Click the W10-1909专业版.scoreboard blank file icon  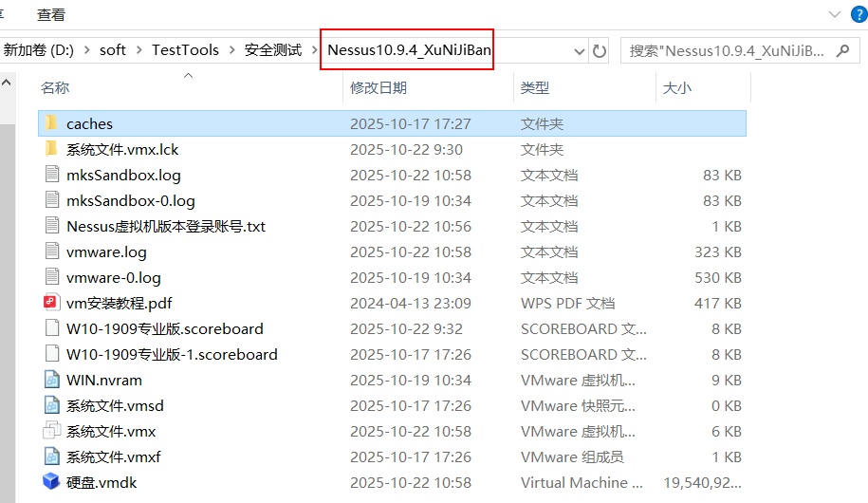(x=51, y=328)
